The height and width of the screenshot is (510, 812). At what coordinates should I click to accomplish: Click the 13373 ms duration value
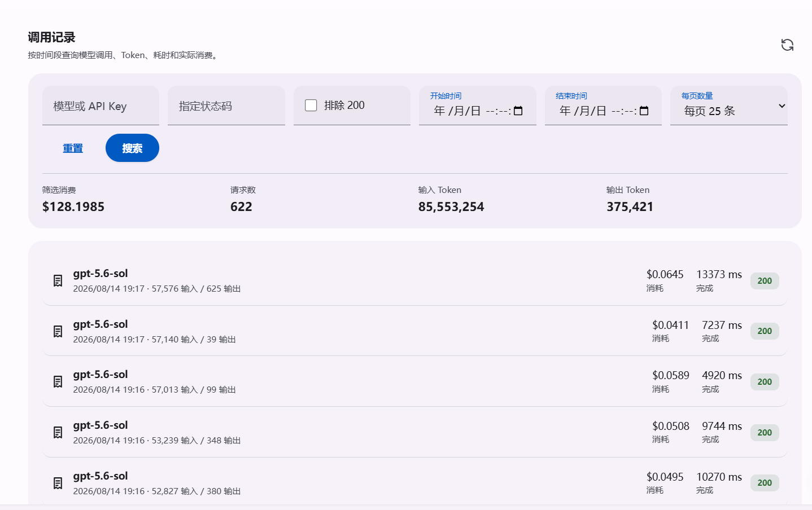click(x=719, y=275)
